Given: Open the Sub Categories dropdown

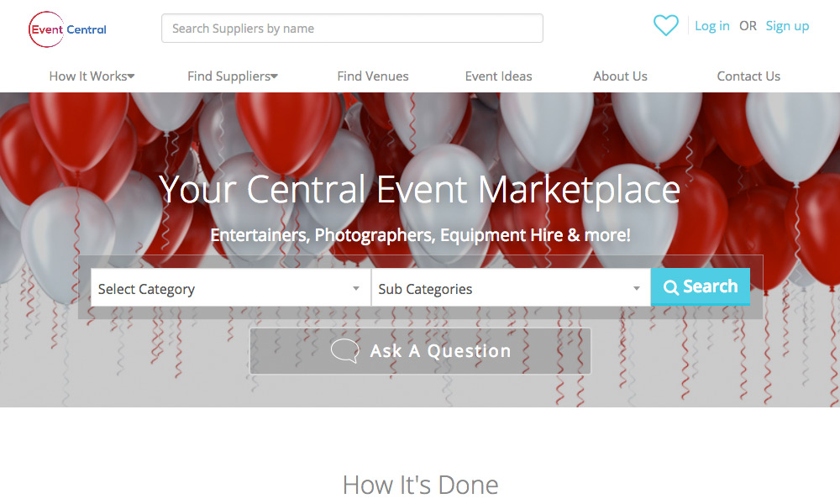Looking at the screenshot, I should click(510, 289).
